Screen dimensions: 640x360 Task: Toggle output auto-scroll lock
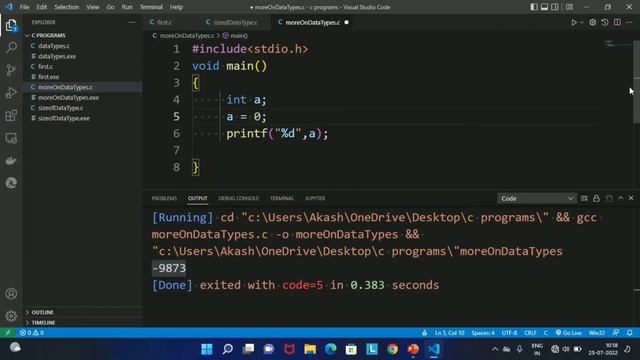click(596, 198)
